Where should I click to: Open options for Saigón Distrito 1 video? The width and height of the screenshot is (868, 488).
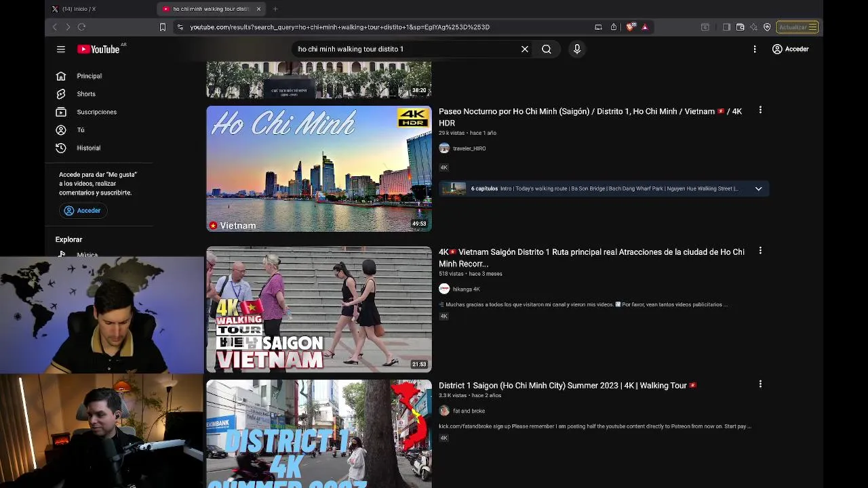[760, 251]
